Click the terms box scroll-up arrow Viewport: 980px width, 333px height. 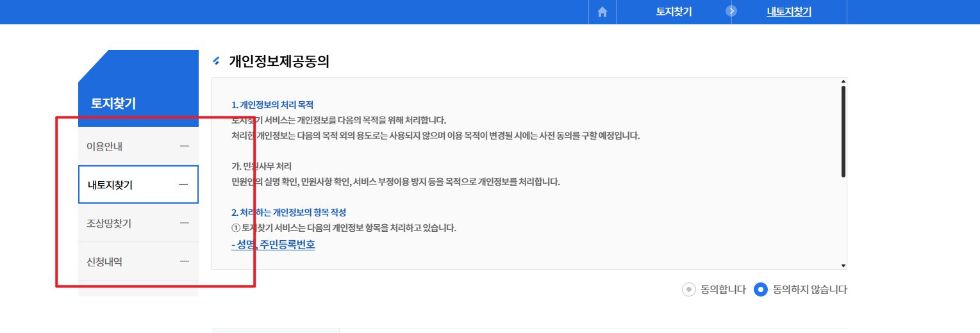pyautogui.click(x=843, y=82)
